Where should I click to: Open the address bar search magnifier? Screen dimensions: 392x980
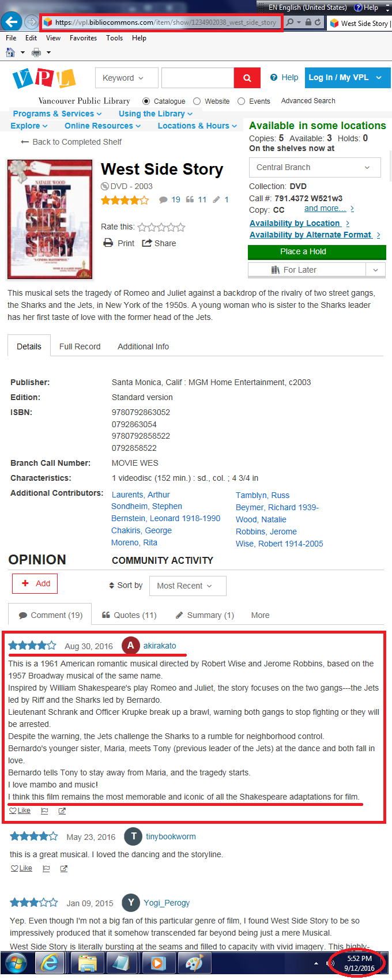290,22
